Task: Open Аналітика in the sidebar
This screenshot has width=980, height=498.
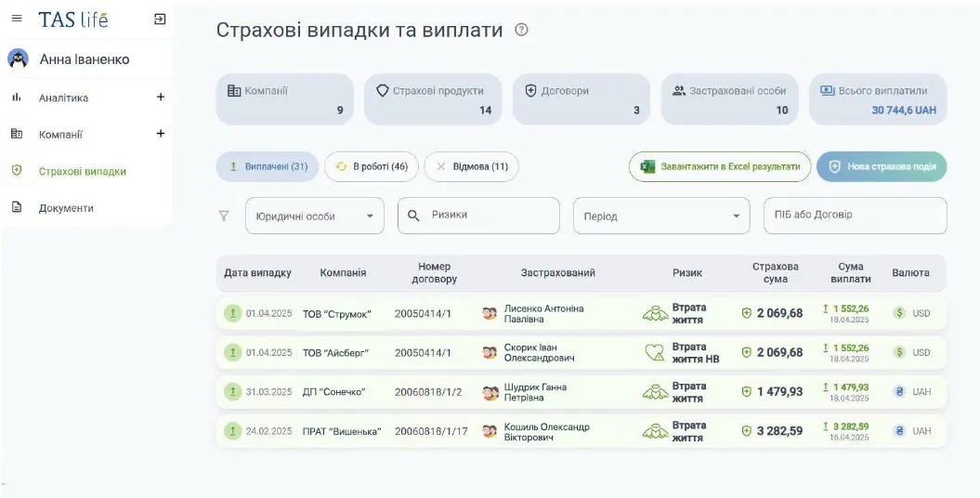Action: (x=63, y=98)
